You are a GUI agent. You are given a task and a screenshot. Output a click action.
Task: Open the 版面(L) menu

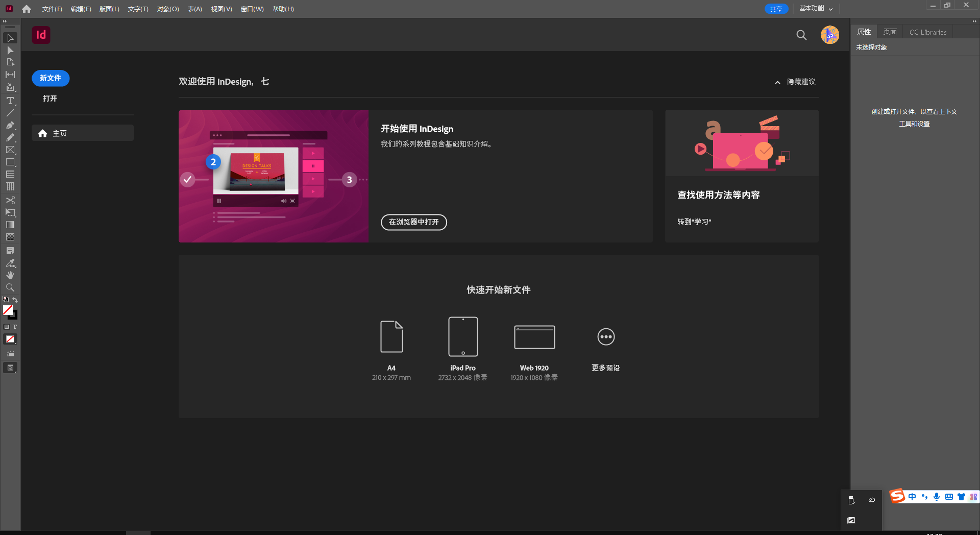pos(109,9)
